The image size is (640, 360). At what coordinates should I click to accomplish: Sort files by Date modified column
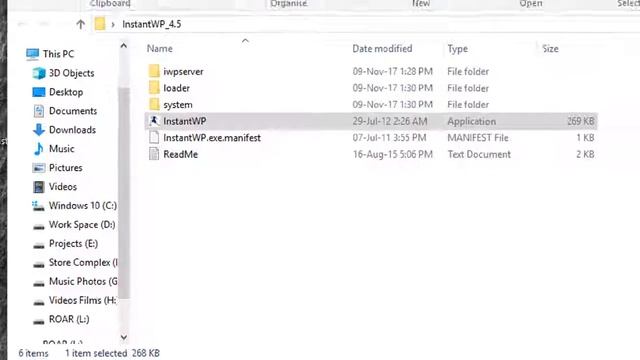coord(382,49)
